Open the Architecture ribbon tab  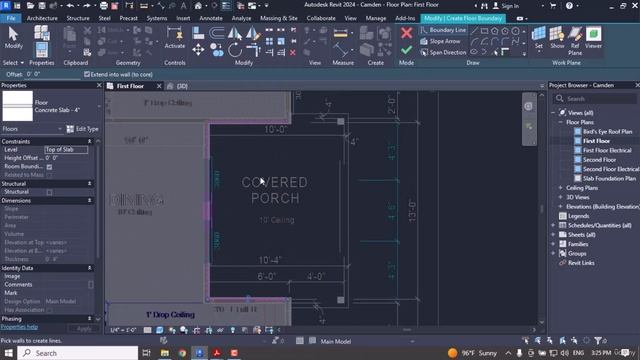pos(42,18)
